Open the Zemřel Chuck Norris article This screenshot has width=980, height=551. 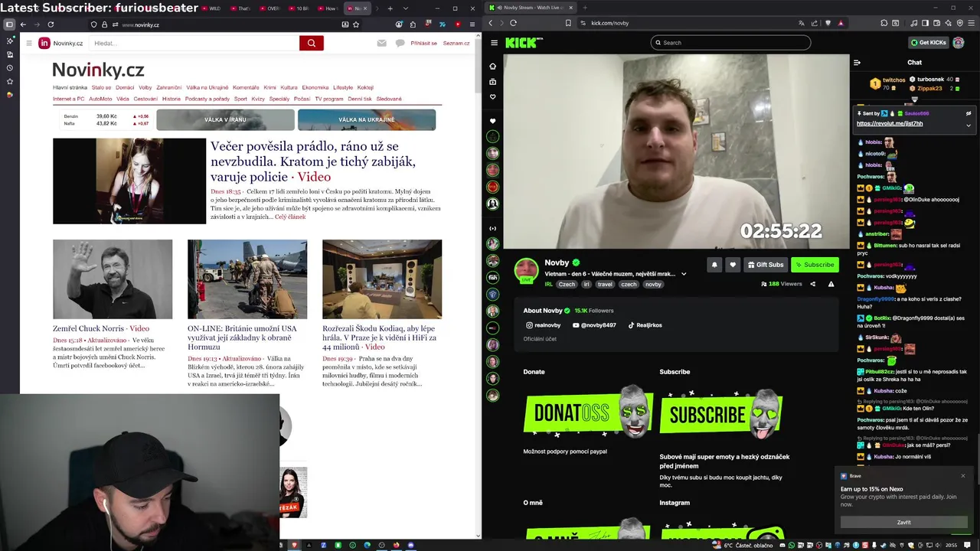(x=101, y=328)
